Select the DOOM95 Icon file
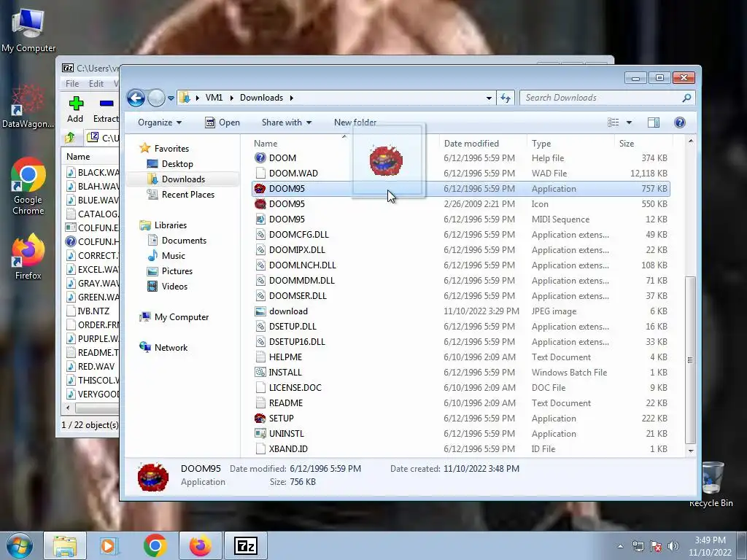Image resolution: width=747 pixels, height=560 pixels. 287,204
